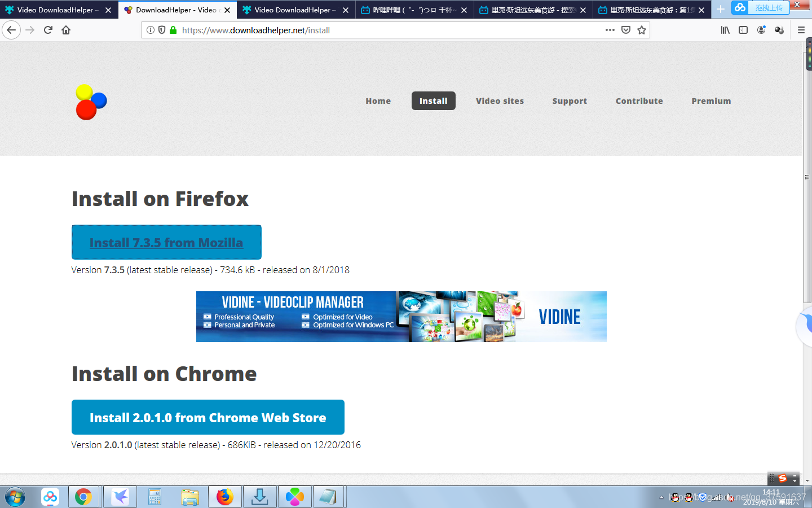Click the blue shield security tray icon
812x508 pixels.
pyautogui.click(x=703, y=497)
